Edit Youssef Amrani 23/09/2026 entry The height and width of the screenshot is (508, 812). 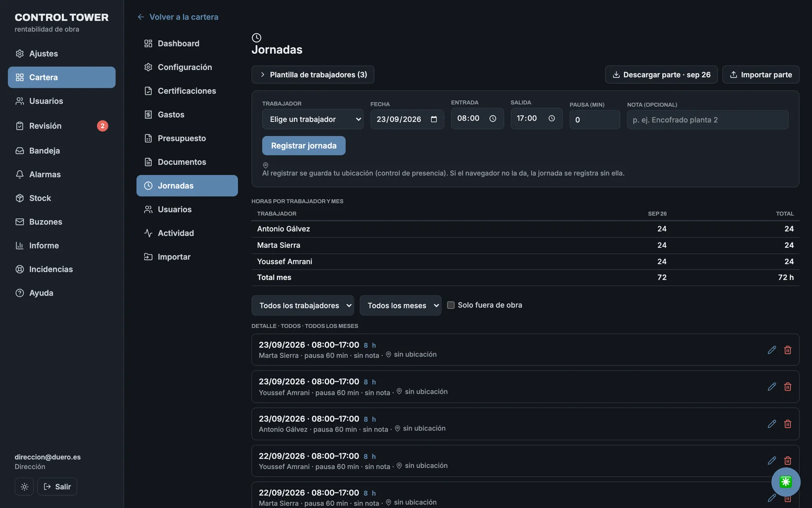point(772,387)
